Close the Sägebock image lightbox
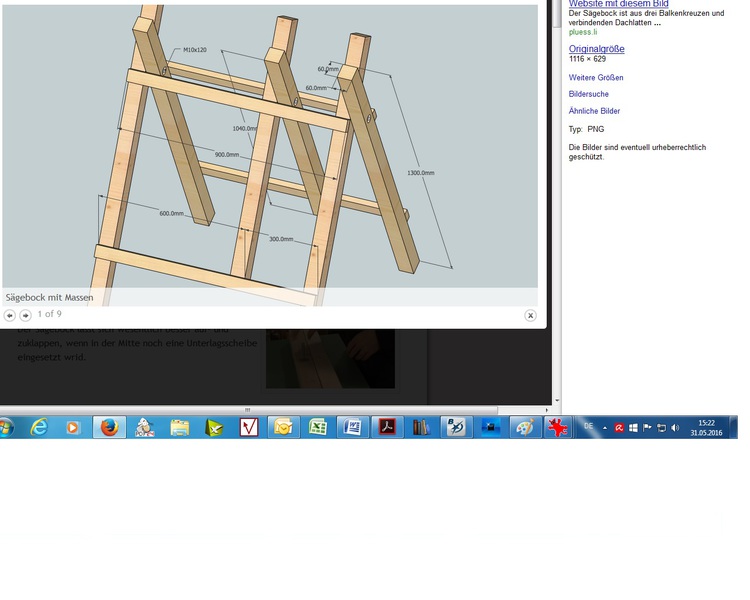Viewport: 750px width, 600px height. click(530, 315)
